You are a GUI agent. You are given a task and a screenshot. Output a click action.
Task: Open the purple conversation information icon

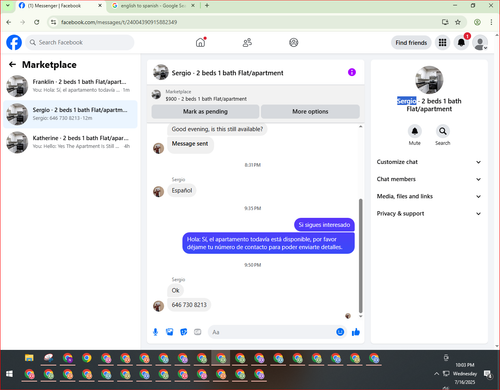click(x=352, y=72)
